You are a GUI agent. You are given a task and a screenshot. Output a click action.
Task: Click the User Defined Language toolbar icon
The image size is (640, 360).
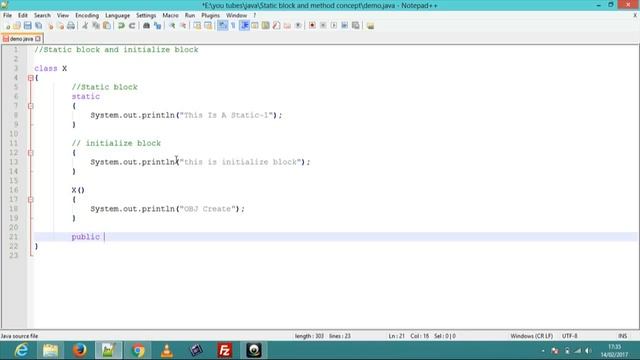pyautogui.click(x=255, y=26)
